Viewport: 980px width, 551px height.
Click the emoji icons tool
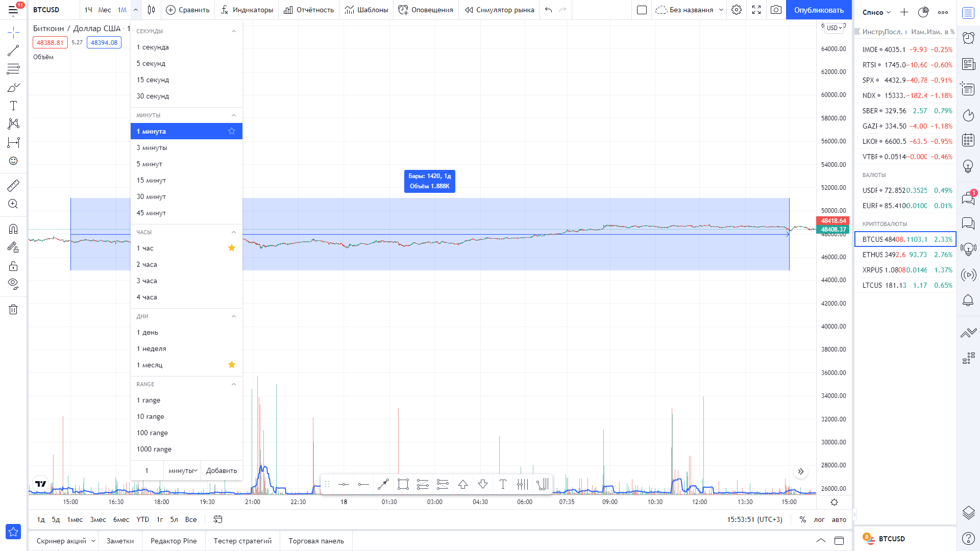click(13, 161)
